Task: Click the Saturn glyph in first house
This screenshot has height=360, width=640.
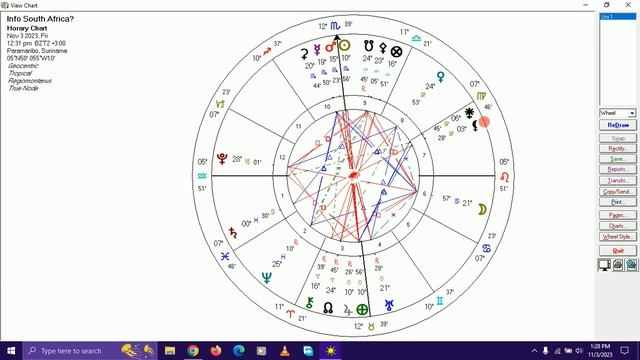Action: [233, 233]
